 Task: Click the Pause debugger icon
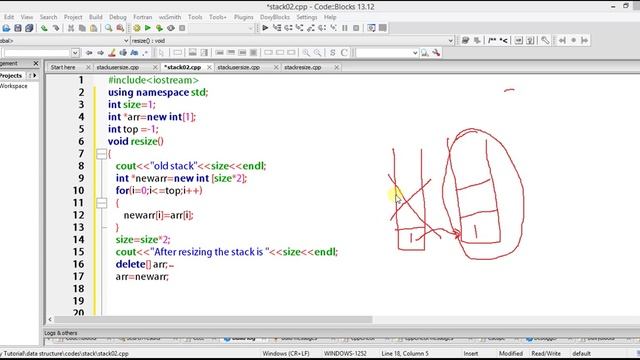tap(345, 28)
